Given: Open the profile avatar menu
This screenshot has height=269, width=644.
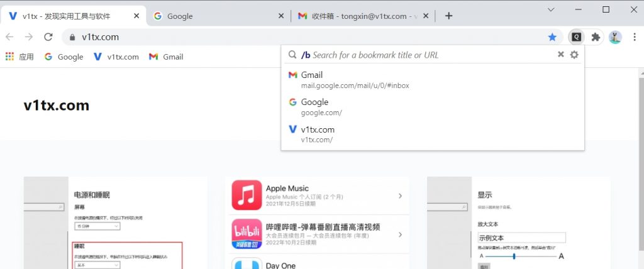Looking at the screenshot, I should 615,37.
